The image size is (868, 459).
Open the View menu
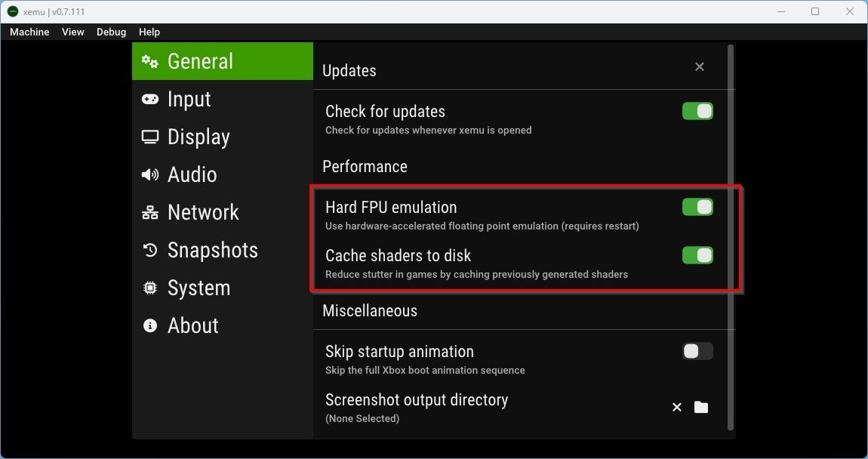(x=72, y=32)
